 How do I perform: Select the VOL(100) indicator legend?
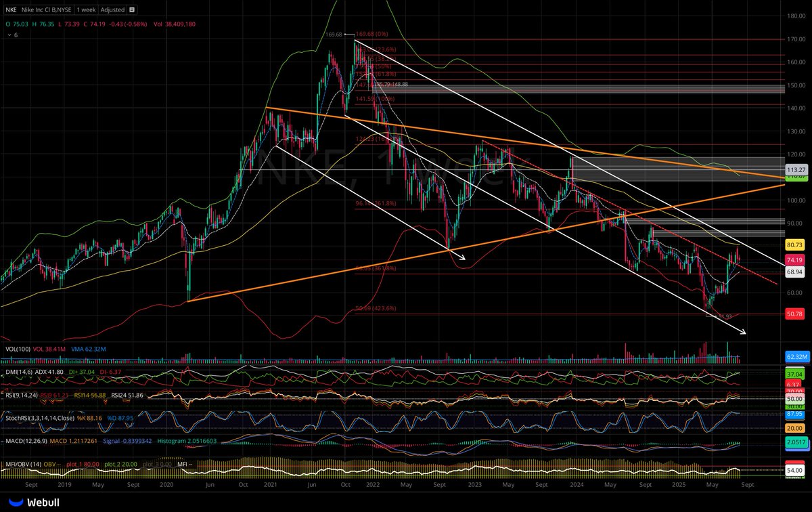click(17, 349)
